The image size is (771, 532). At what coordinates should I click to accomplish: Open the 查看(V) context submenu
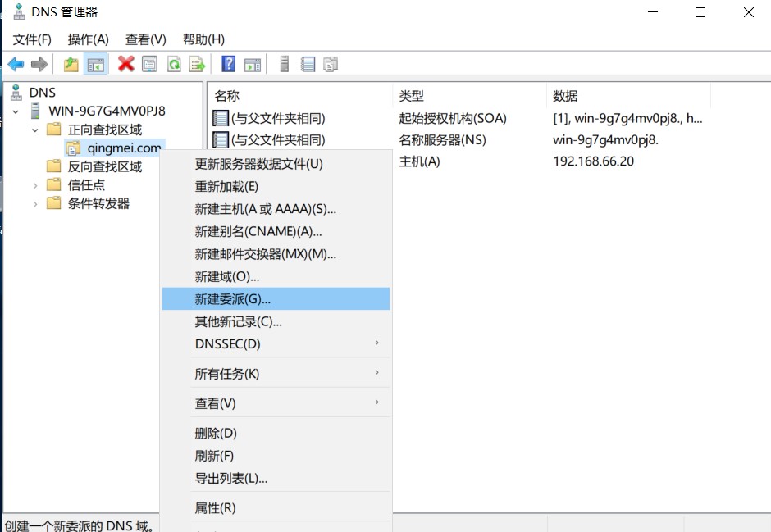click(276, 403)
